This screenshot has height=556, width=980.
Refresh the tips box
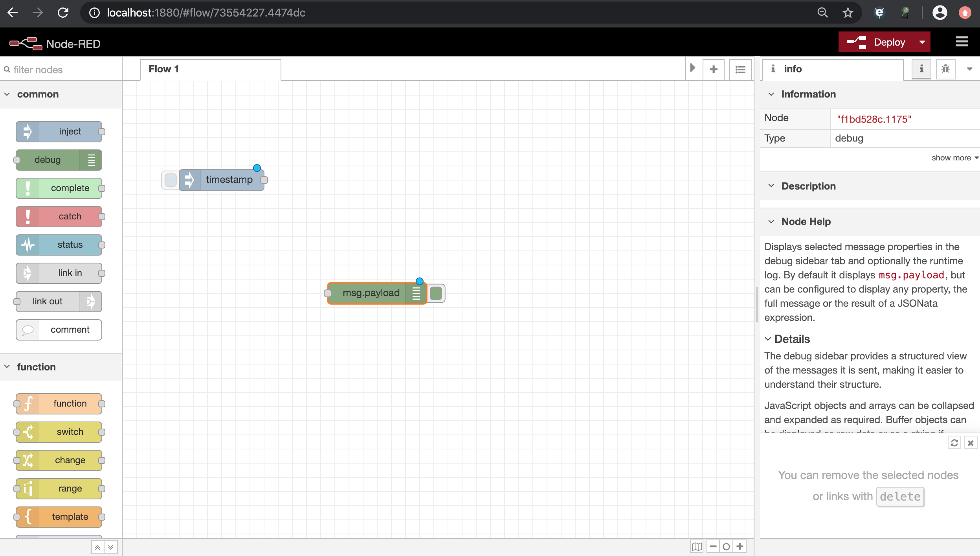(x=954, y=443)
